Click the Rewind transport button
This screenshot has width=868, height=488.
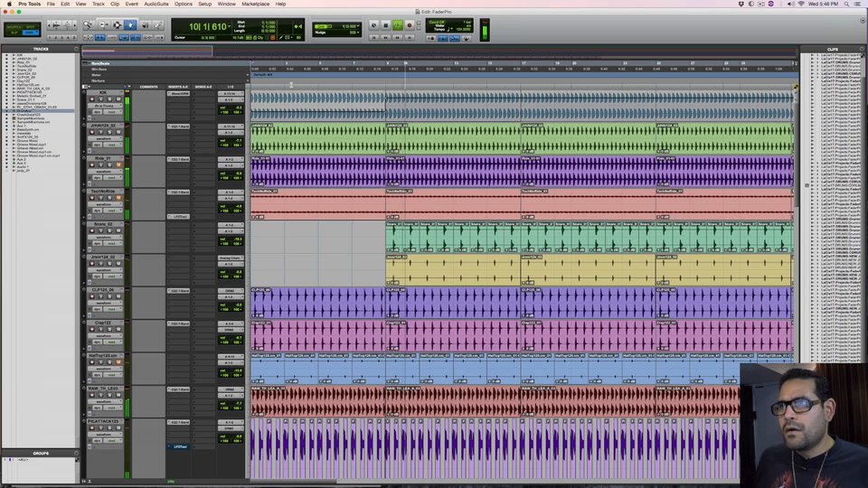point(386,37)
